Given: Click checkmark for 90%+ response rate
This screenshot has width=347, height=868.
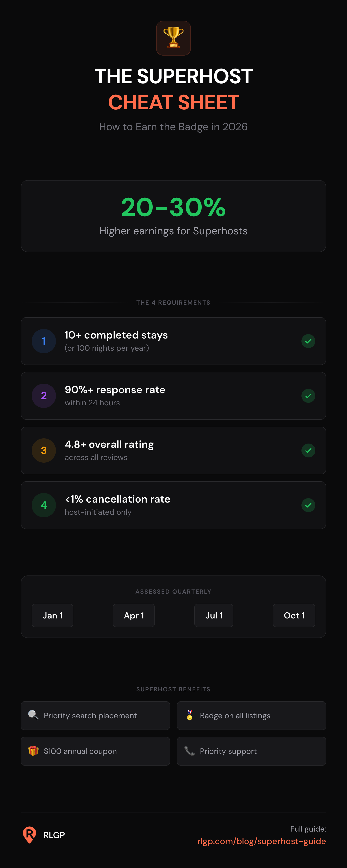Looking at the screenshot, I should click(308, 396).
